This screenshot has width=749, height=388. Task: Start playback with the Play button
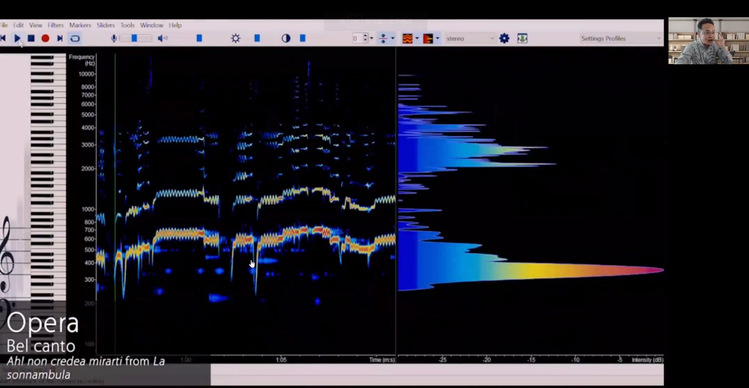[x=18, y=38]
